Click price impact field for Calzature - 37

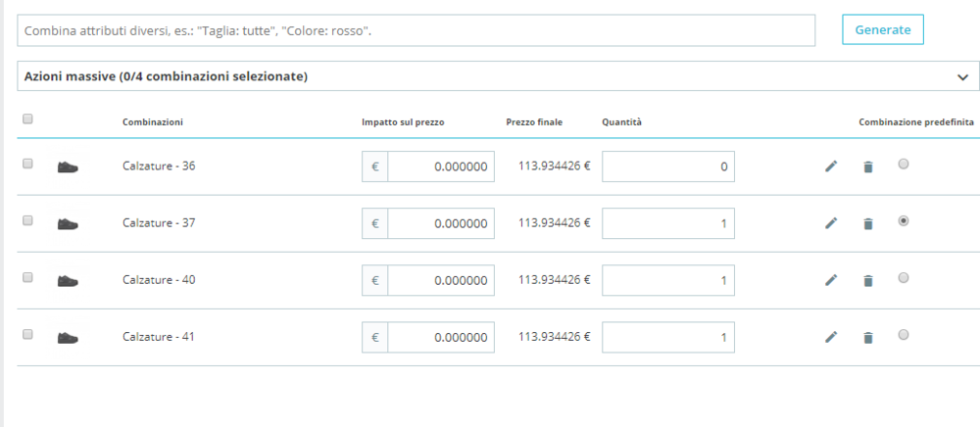pos(441,223)
